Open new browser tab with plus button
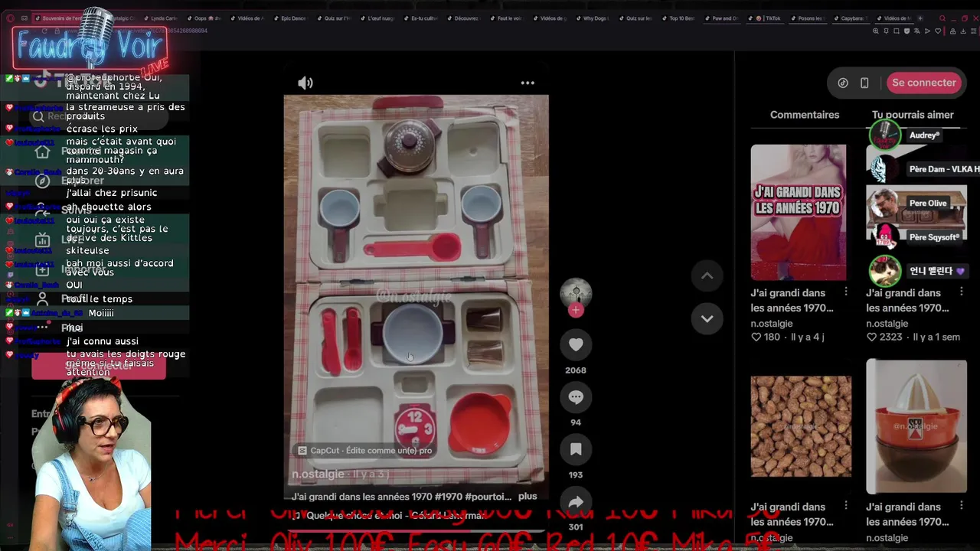The height and width of the screenshot is (551, 980). coord(921,18)
